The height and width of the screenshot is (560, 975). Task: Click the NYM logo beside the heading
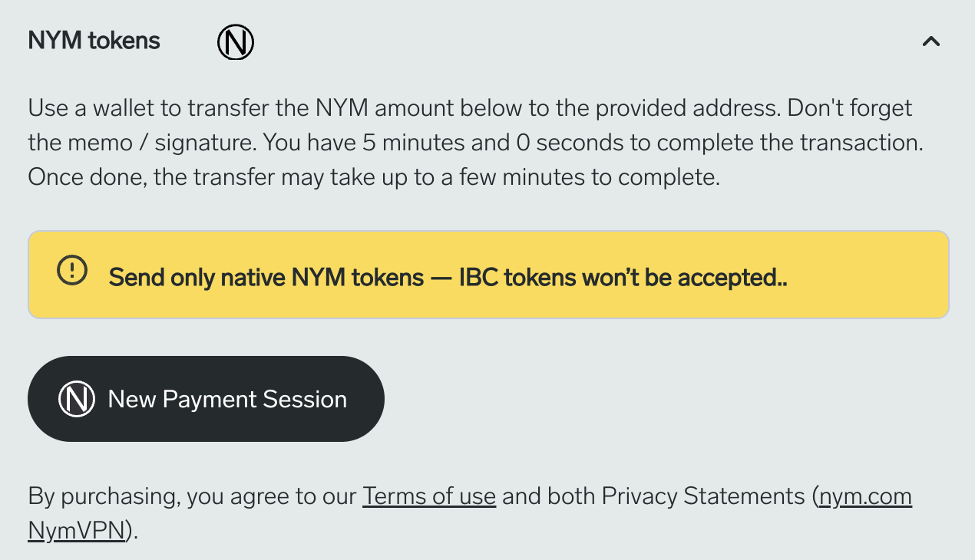coord(236,42)
